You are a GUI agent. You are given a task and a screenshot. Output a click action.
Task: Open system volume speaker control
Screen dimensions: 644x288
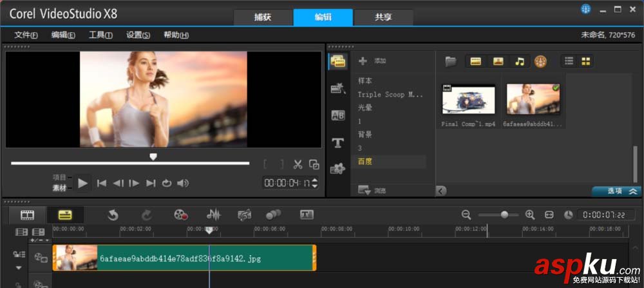183,183
